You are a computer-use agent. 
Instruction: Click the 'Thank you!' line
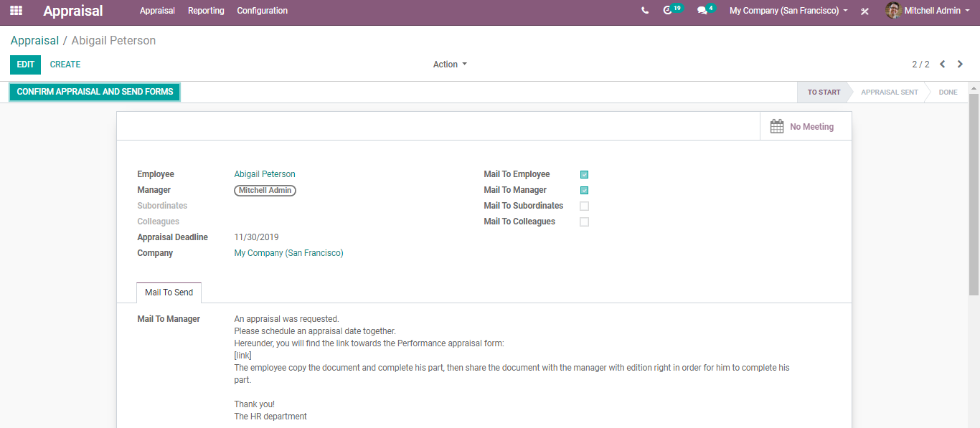[x=254, y=404]
